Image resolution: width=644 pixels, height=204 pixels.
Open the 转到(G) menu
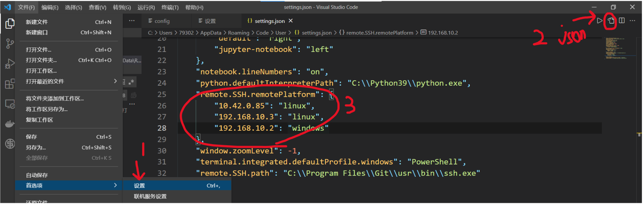[122, 7]
